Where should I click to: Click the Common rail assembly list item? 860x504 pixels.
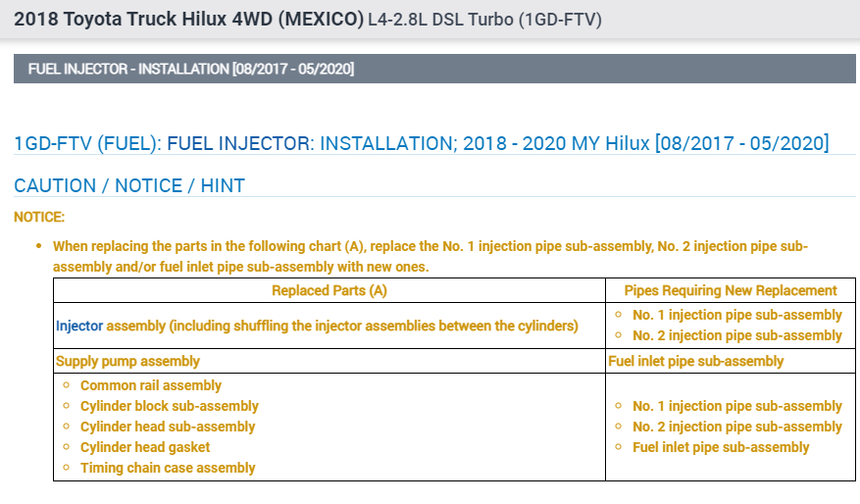151,385
